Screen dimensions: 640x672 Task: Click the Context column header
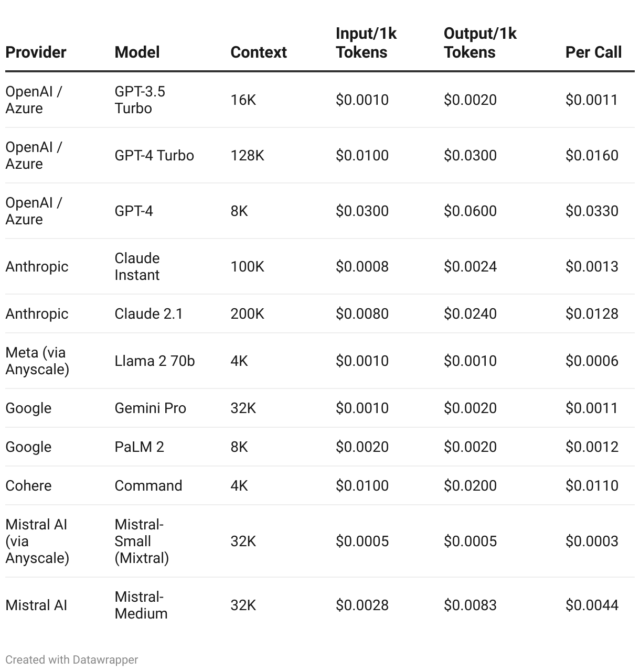click(259, 52)
